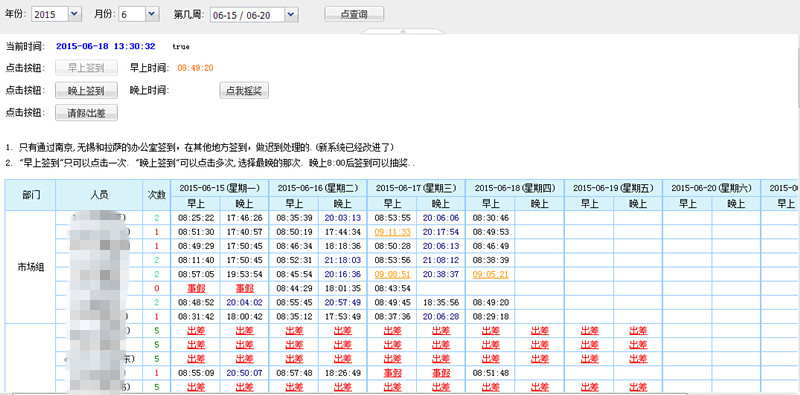Select the 2015-06-19 (星期五) date header
The height and width of the screenshot is (395, 800).
[x=613, y=188]
